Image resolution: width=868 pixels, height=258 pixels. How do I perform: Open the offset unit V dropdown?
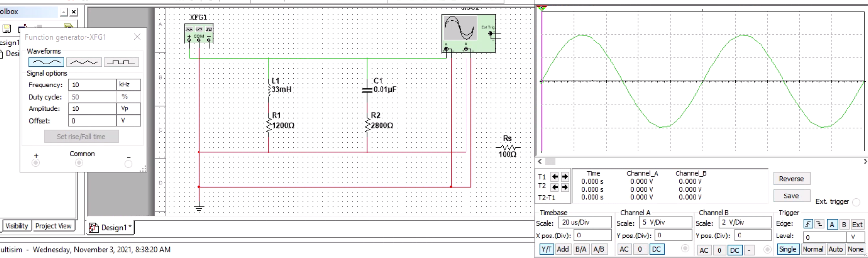click(x=129, y=121)
